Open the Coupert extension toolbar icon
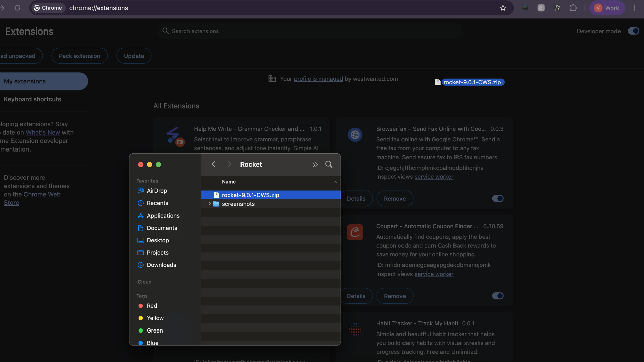 [541, 8]
